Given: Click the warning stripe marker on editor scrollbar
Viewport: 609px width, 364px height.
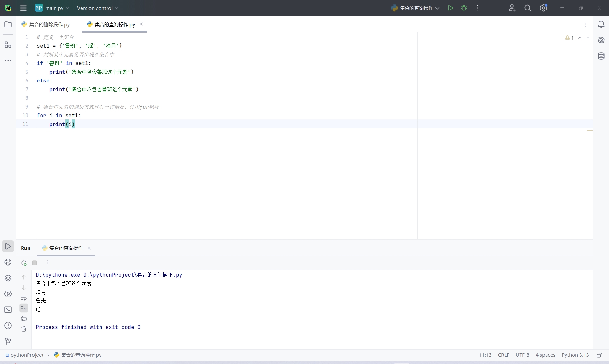Looking at the screenshot, I should 590,130.
